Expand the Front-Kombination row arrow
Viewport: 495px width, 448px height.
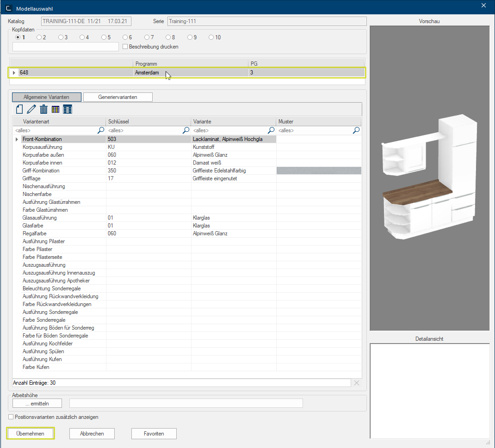pos(17,139)
